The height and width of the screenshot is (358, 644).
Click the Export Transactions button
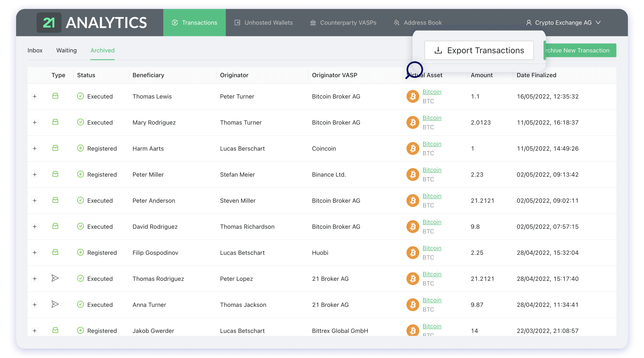pyautogui.click(x=479, y=50)
